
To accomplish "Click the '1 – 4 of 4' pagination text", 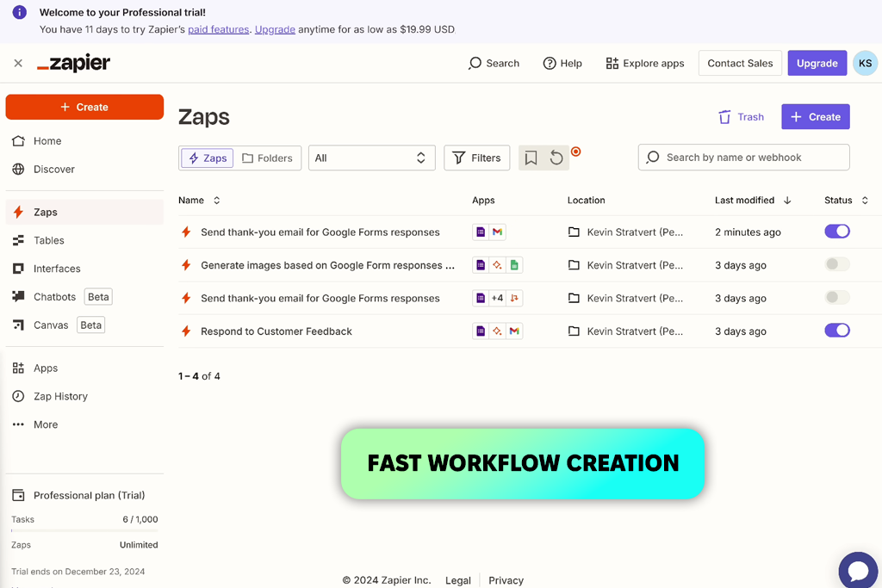I will (199, 376).
